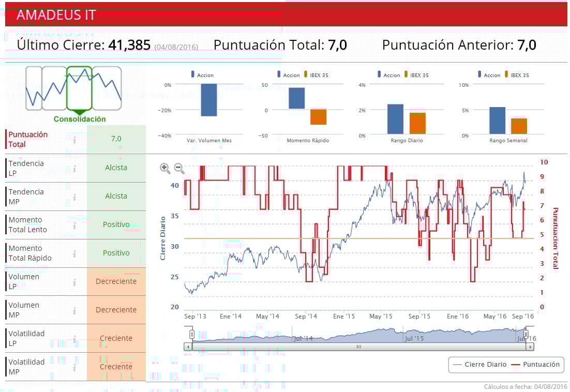
Task: Open info icon for Tendencia LP row
Action: pyautogui.click(x=74, y=168)
